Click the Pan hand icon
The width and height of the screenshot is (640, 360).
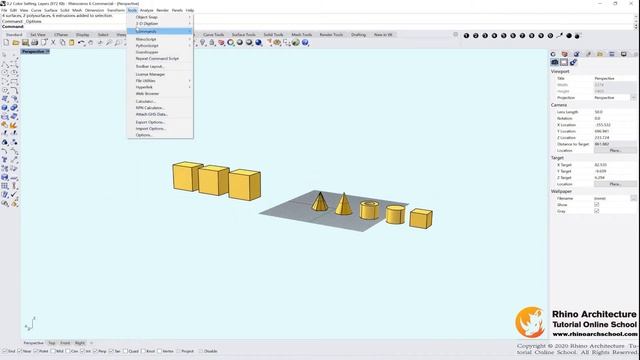pyautogui.click(x=90, y=42)
